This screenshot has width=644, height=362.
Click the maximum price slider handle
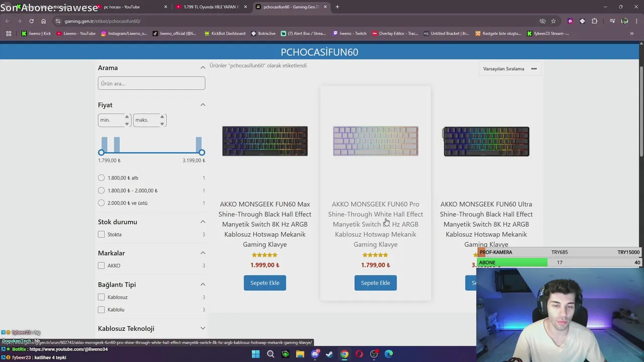coord(202,152)
